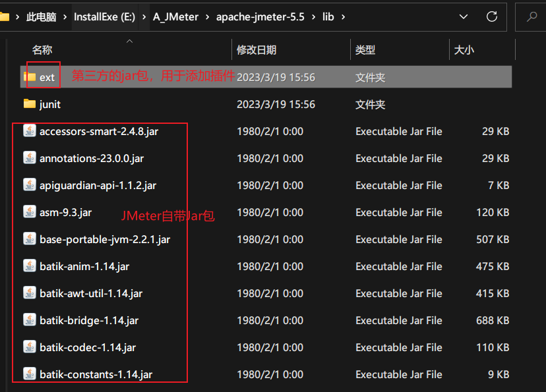Click 9 KB size of batik-constants
The height and width of the screenshot is (392, 546).
pos(499,374)
